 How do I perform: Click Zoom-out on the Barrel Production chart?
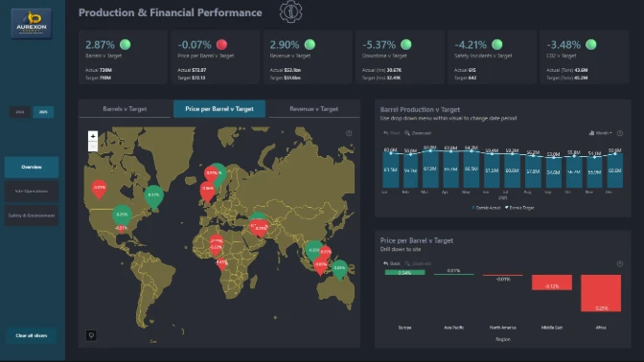coord(418,133)
